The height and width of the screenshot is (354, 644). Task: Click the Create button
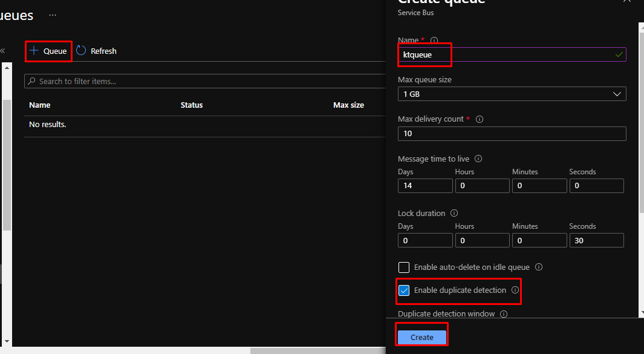(421, 337)
